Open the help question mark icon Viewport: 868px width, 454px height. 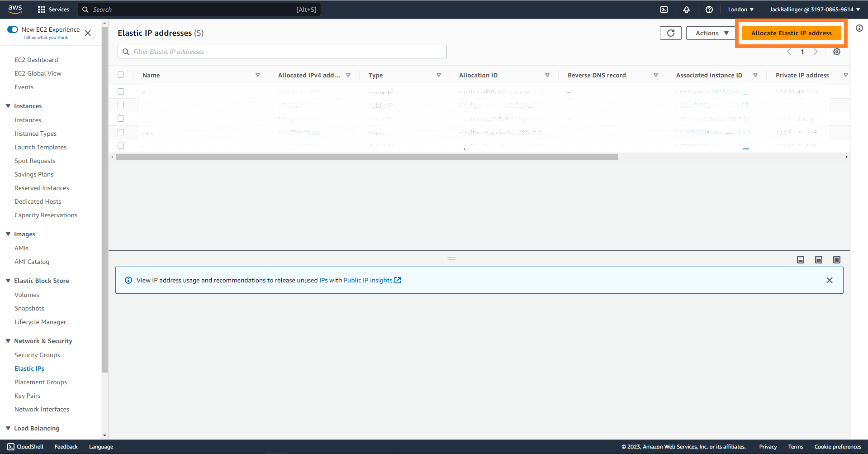tap(709, 10)
